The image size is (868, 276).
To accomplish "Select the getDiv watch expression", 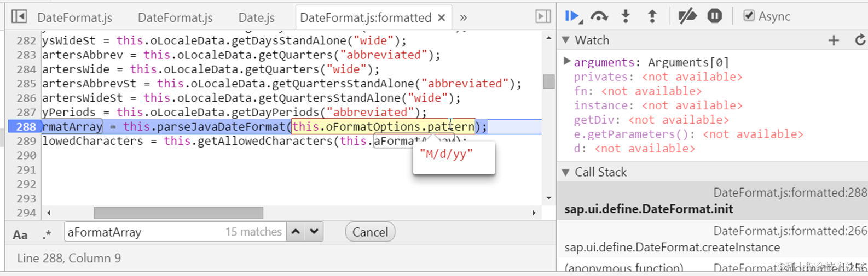I will pos(651,120).
